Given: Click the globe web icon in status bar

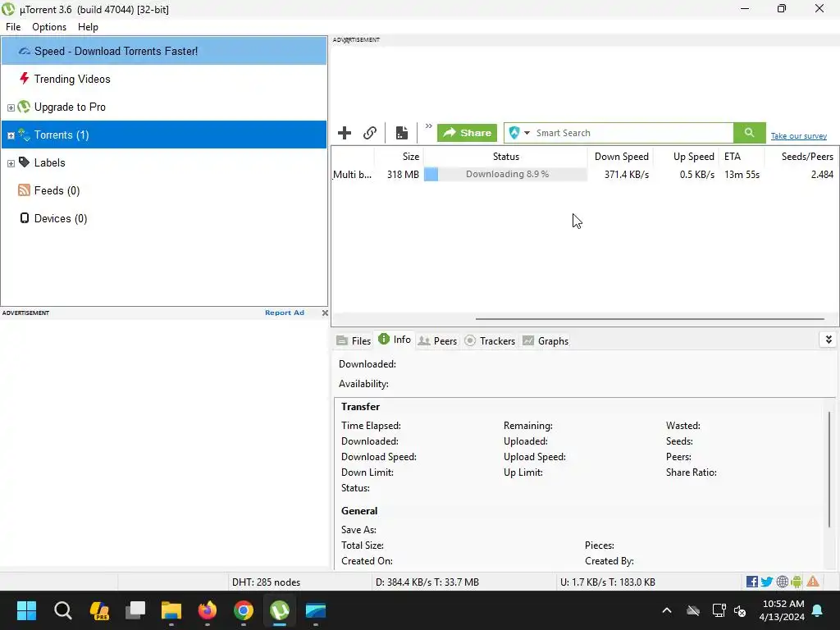Looking at the screenshot, I should point(783,582).
